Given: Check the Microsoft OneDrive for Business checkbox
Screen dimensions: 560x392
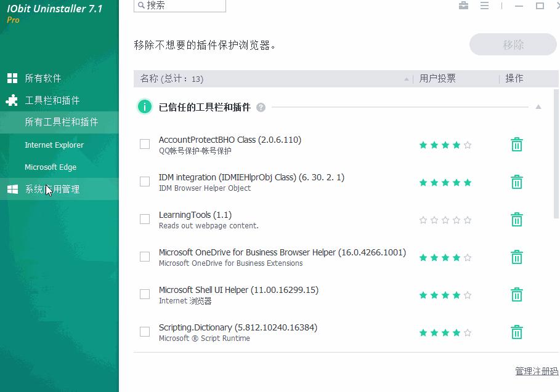Looking at the screenshot, I should tap(145, 257).
